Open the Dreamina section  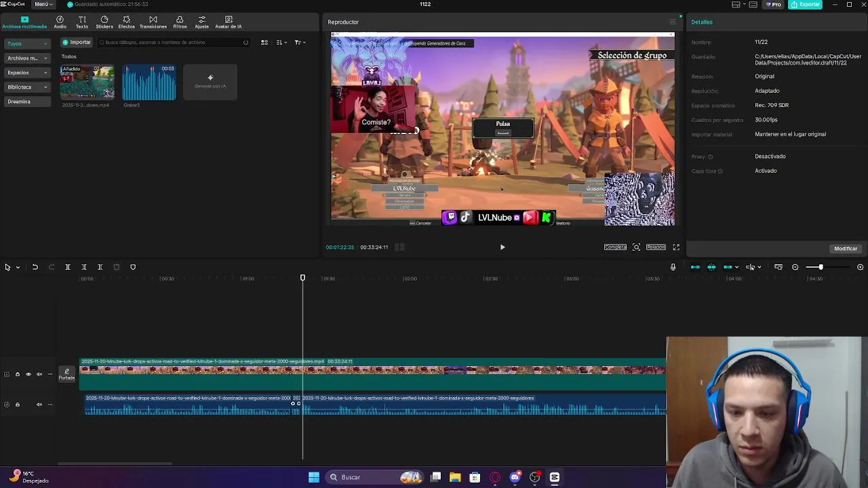pos(27,102)
